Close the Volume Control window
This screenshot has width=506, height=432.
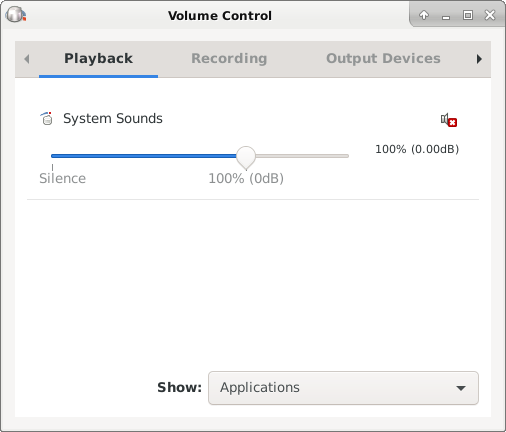pos(490,15)
